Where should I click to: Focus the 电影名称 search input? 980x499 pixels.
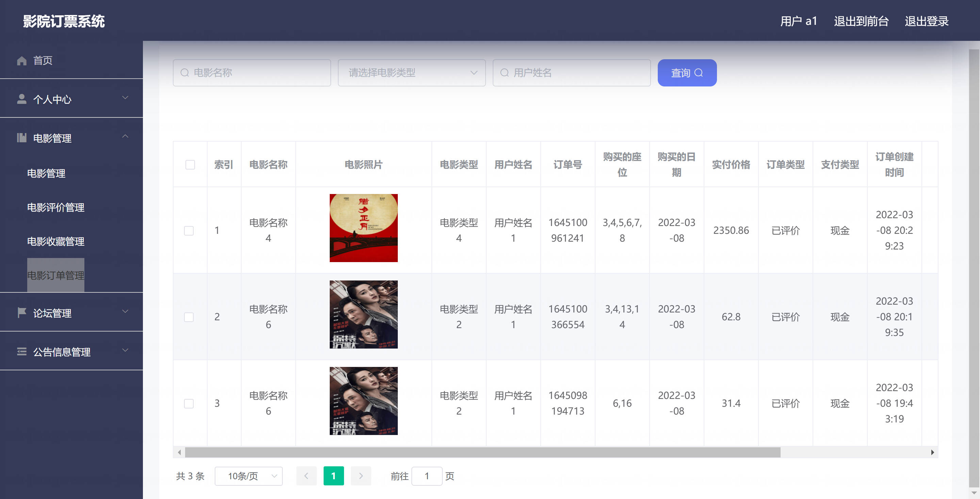252,73
